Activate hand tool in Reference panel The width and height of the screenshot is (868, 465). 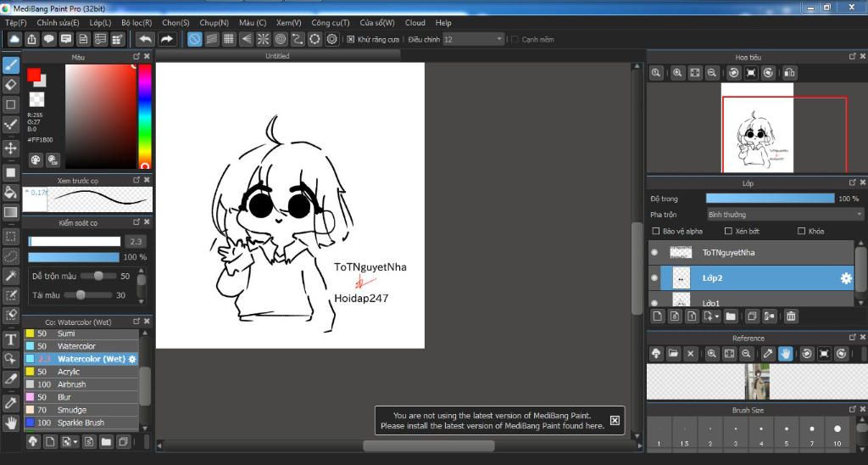786,353
